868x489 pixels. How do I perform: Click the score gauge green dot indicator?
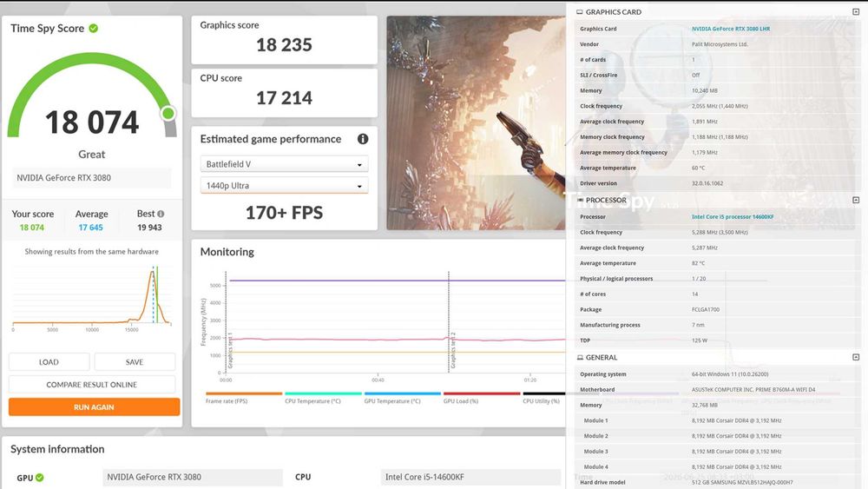tap(168, 114)
